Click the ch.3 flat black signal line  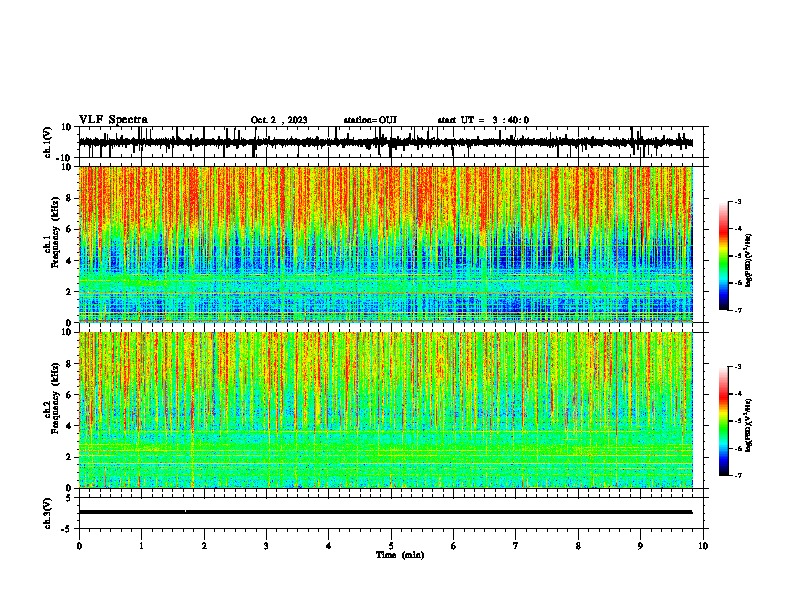click(x=385, y=512)
